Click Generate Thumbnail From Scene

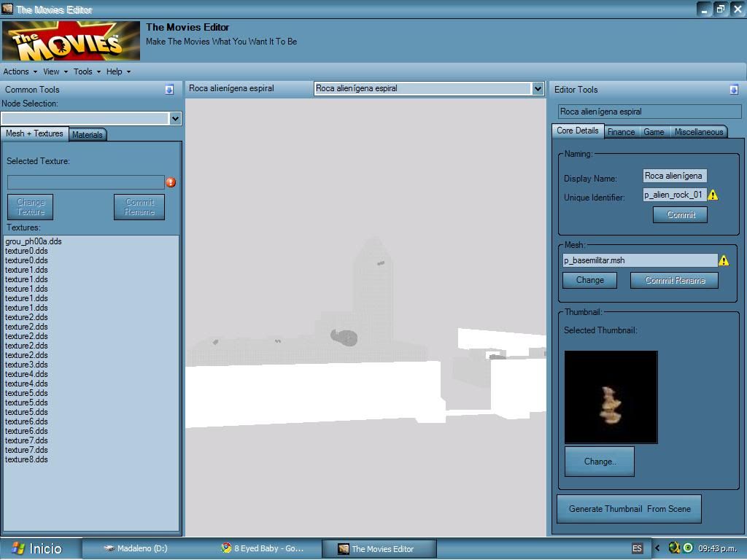[629, 509]
